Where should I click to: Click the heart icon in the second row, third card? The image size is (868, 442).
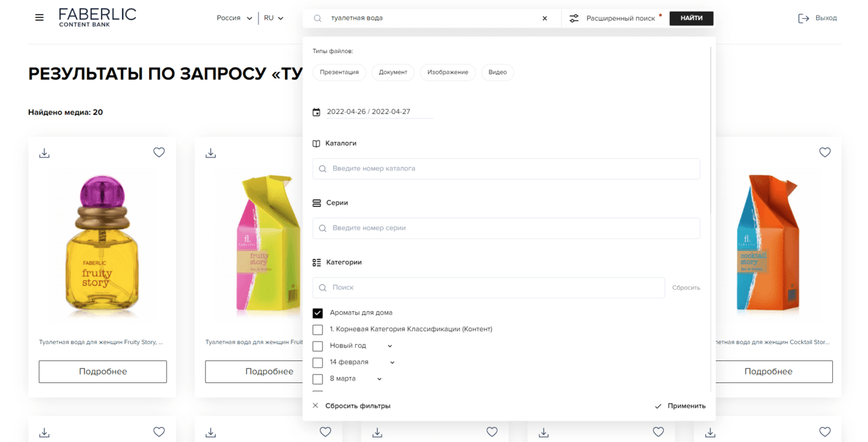[492, 432]
